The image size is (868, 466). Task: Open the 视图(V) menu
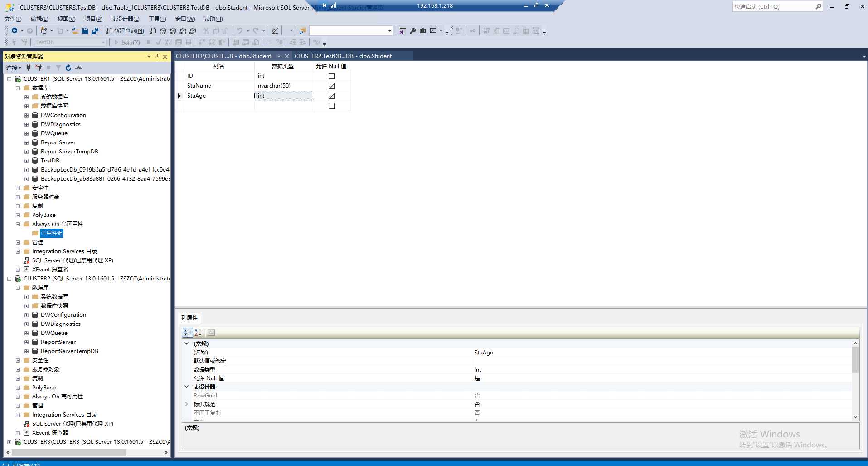[x=66, y=19]
